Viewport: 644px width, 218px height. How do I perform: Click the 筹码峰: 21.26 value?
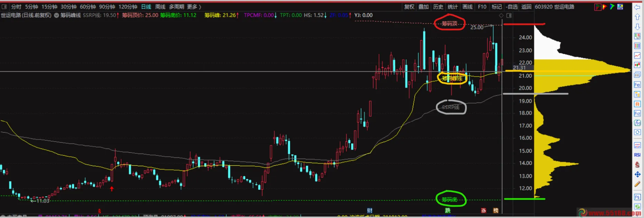tap(220, 15)
